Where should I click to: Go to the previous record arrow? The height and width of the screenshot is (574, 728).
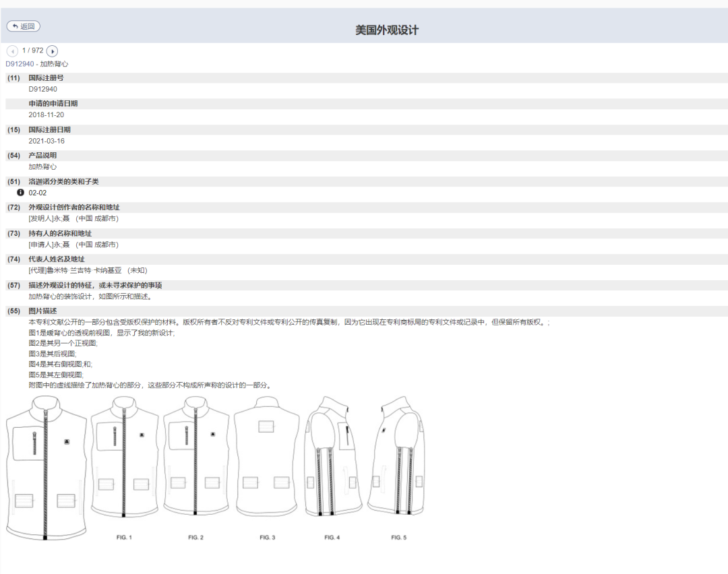tap(13, 51)
